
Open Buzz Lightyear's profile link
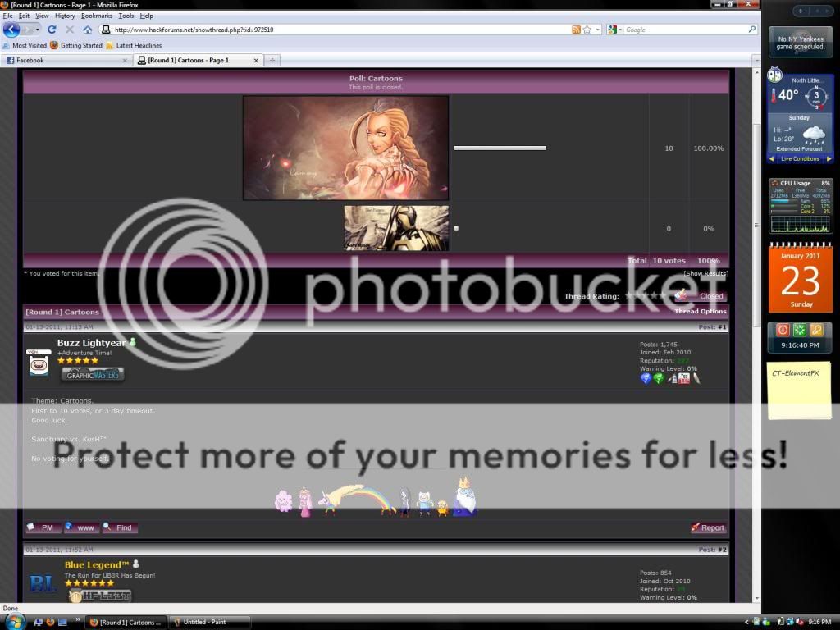92,343
